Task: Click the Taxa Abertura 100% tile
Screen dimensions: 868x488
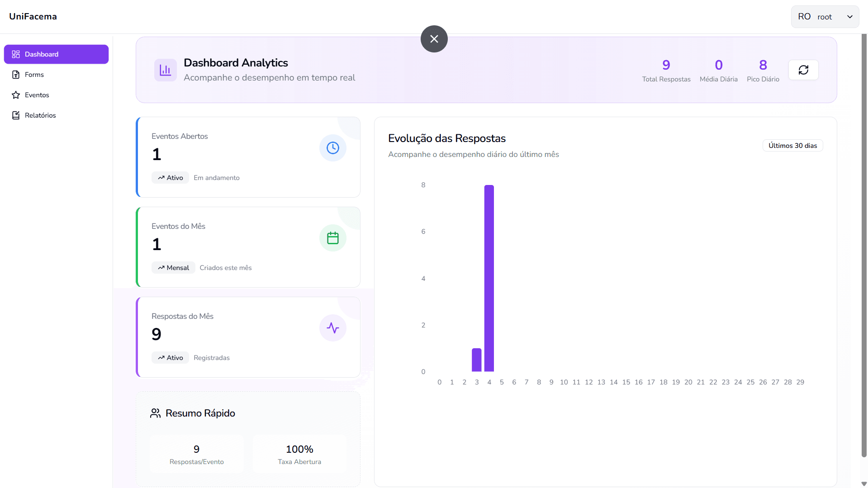Action: coord(299,454)
